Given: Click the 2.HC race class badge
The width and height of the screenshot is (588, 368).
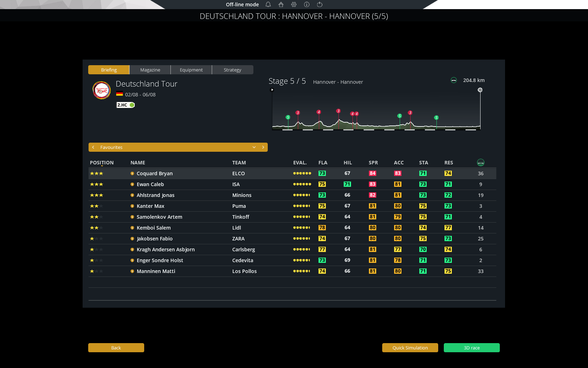Looking at the screenshot, I should tap(125, 105).
